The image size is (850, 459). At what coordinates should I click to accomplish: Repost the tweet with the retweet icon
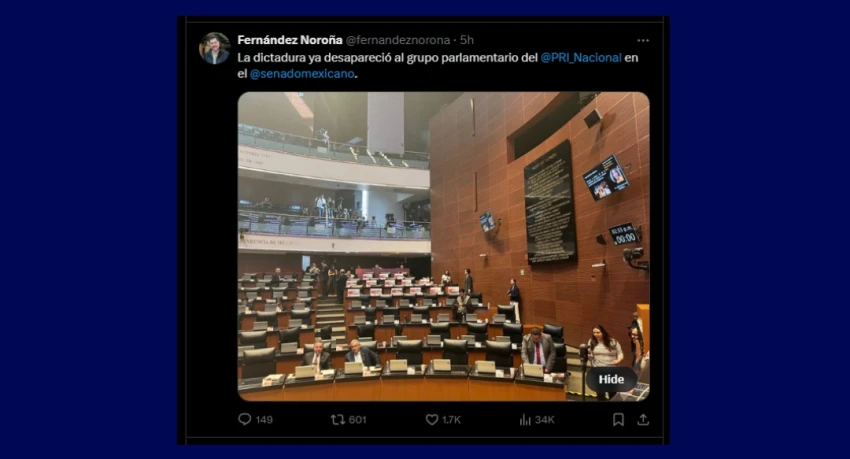pos(338,419)
